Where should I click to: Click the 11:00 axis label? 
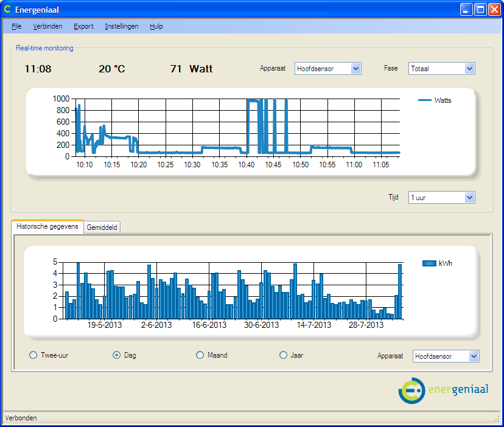pos(354,165)
